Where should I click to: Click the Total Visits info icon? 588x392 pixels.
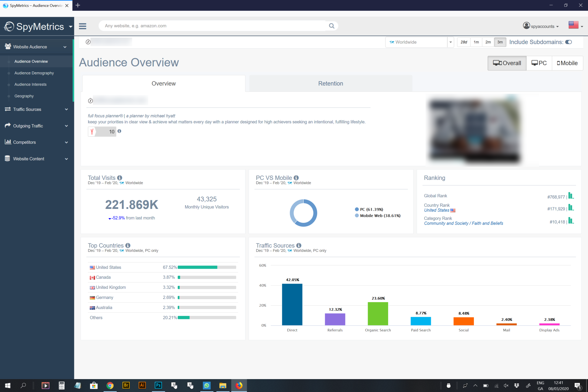(120, 178)
